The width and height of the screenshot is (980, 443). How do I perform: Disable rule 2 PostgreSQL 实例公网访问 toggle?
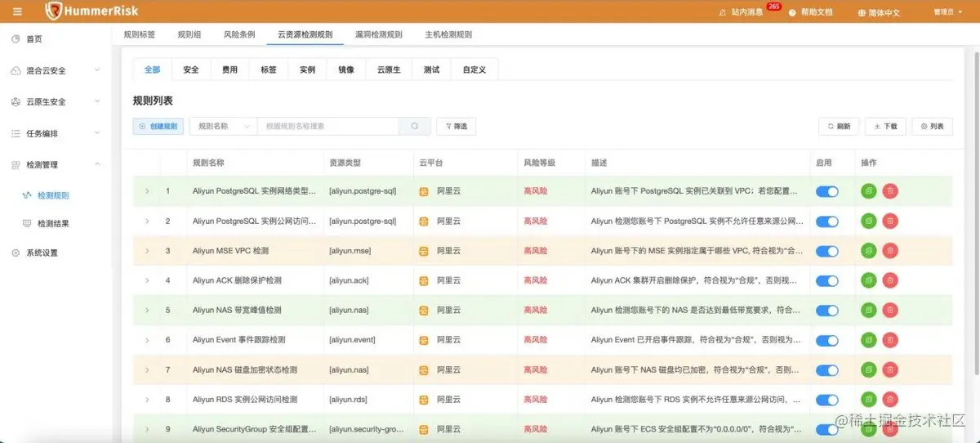tap(827, 221)
